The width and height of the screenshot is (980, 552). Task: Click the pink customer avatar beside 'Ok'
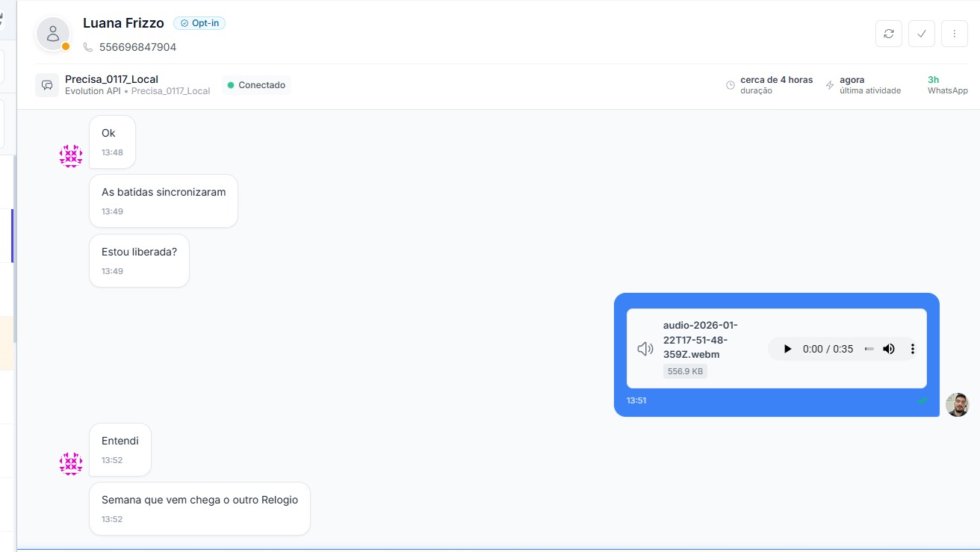tap(71, 156)
